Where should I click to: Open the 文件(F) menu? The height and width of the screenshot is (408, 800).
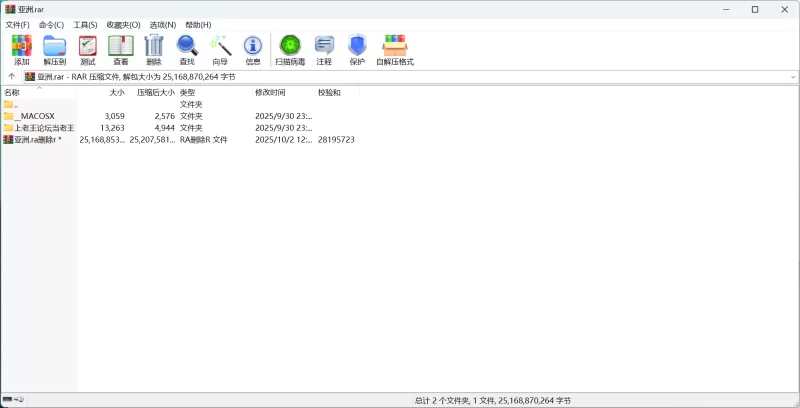pyautogui.click(x=18, y=25)
